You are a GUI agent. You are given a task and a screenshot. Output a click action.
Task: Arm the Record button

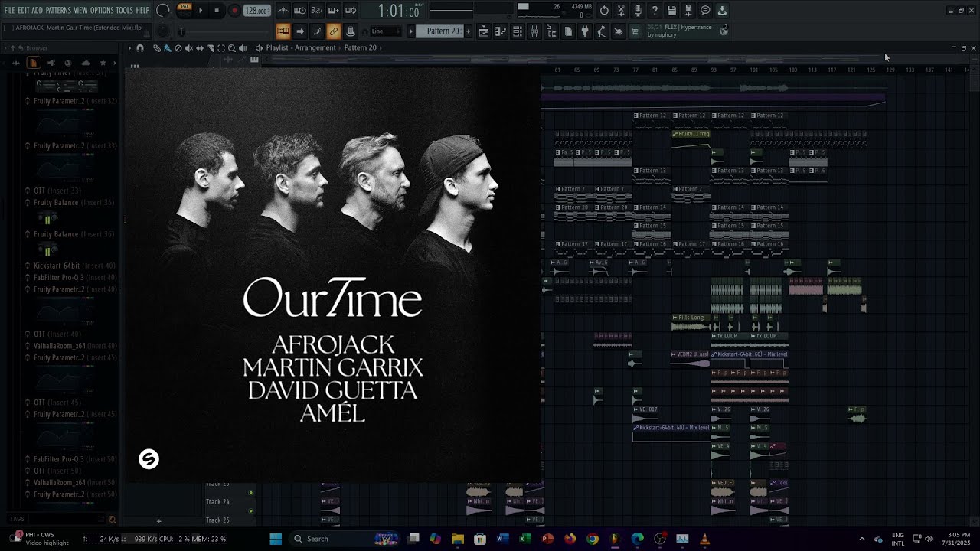(x=234, y=11)
